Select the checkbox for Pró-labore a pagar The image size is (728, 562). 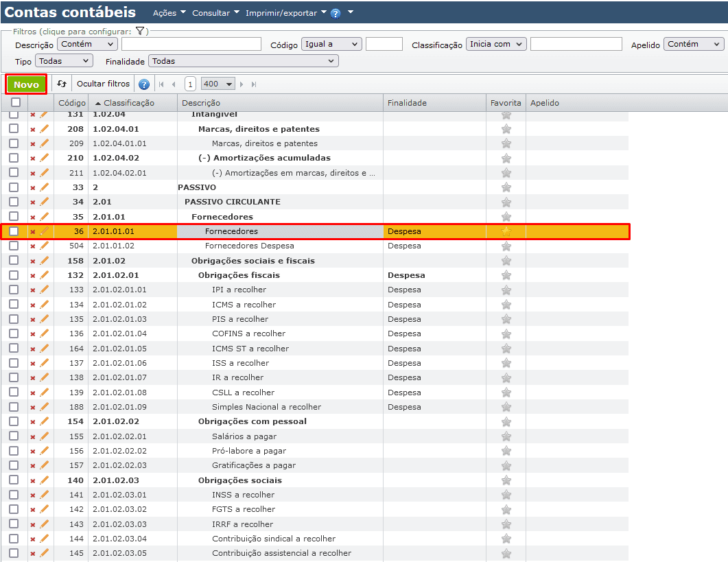14,451
